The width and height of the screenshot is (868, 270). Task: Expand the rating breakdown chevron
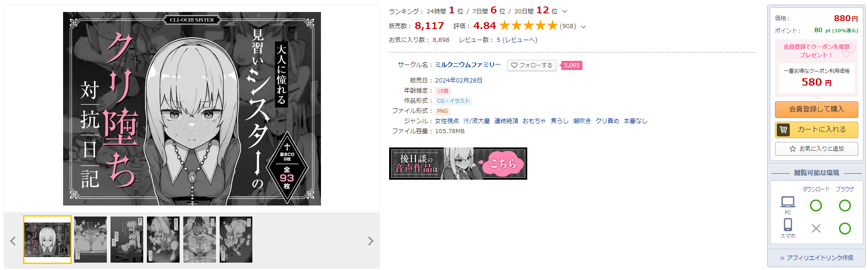click(x=583, y=27)
